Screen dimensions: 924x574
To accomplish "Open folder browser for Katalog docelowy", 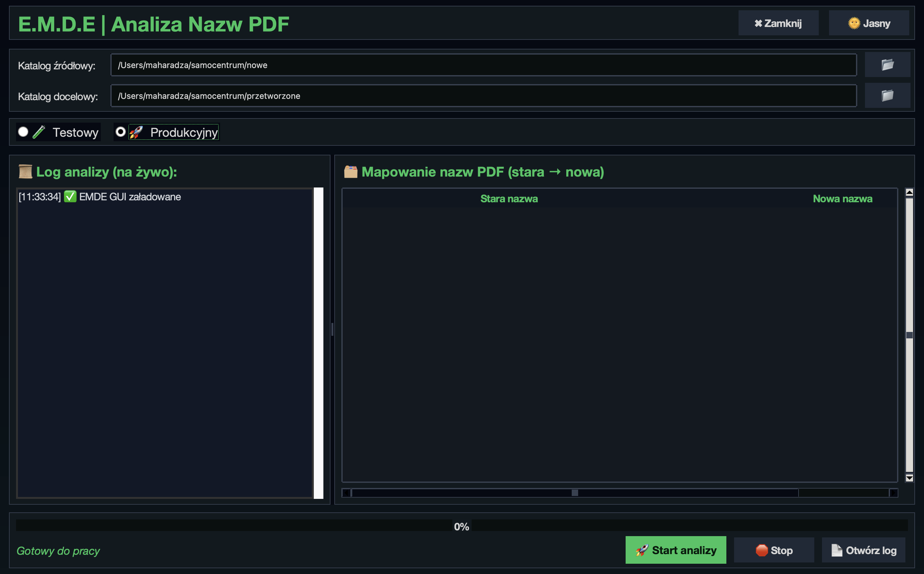I will [888, 95].
